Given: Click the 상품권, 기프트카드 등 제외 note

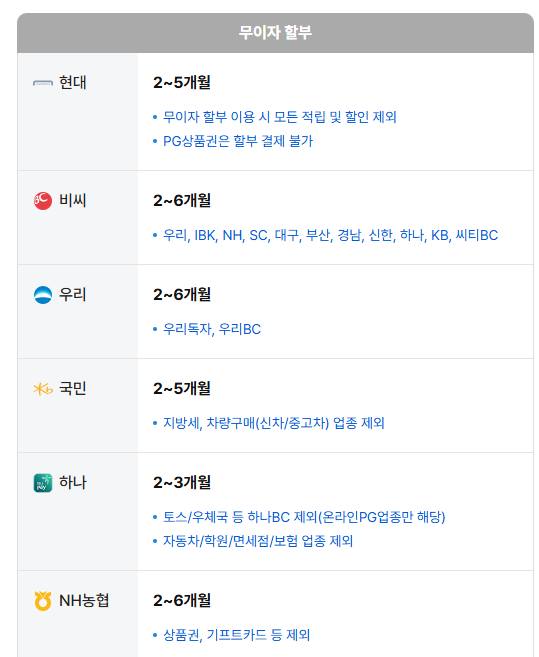Looking at the screenshot, I should [236, 635].
